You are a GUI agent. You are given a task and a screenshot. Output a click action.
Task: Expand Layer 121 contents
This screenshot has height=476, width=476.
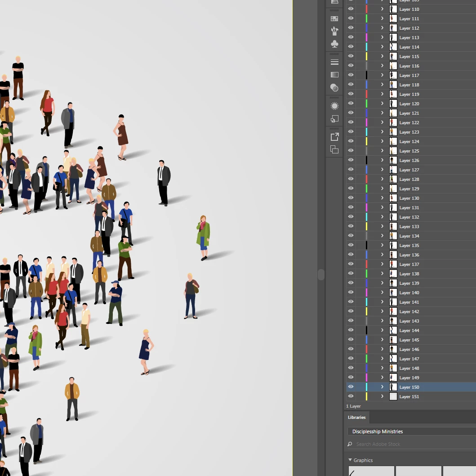click(x=382, y=113)
